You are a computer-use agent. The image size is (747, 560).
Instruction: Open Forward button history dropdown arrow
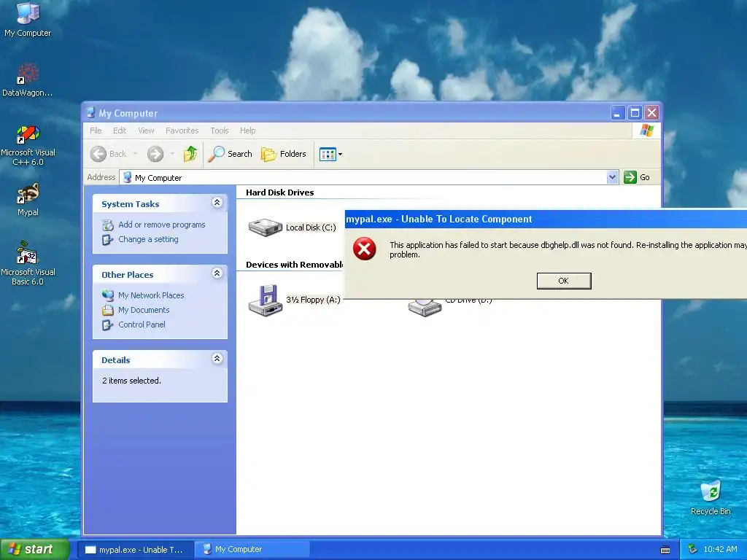[x=172, y=154]
